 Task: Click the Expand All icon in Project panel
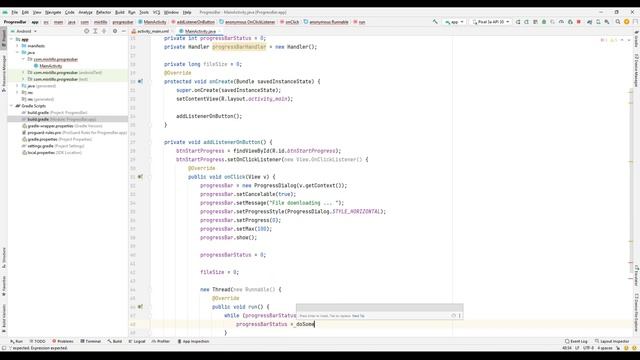96,31
